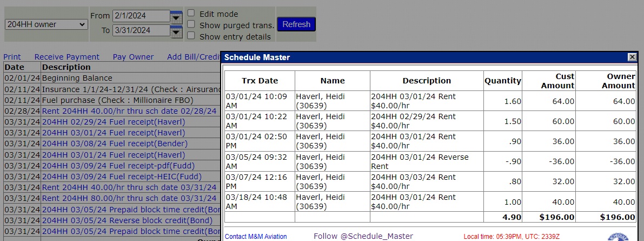Screen dimensions: 644x241
Task: Open Rent 204HH thru sch date 02/28/24
Action: [129, 111]
